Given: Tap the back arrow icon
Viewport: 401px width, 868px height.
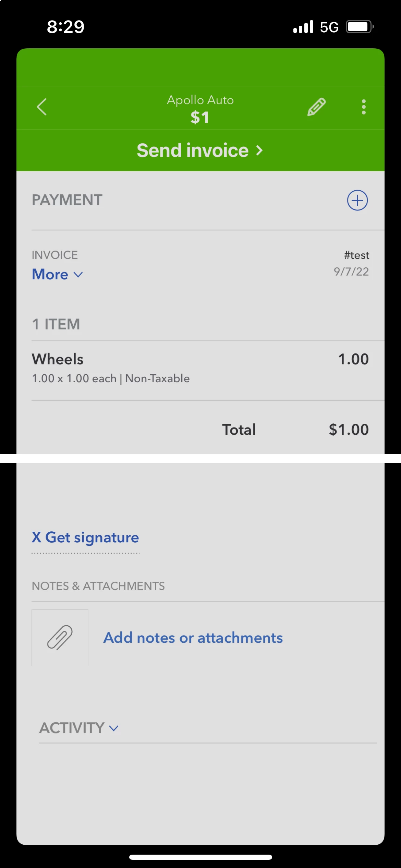Looking at the screenshot, I should pos(41,107).
